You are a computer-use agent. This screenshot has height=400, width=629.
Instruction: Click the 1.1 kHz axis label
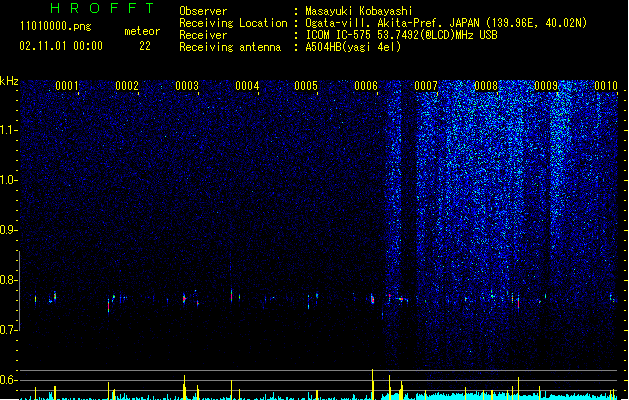pos(9,130)
